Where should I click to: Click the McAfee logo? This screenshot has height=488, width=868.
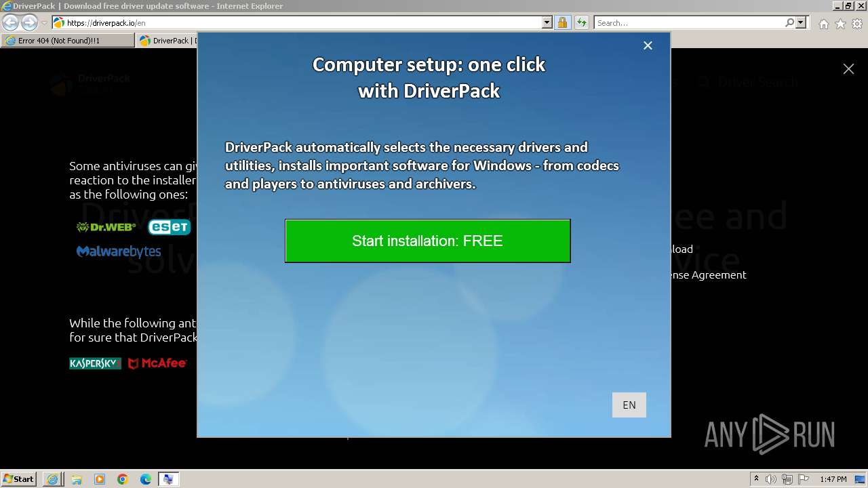coord(157,363)
